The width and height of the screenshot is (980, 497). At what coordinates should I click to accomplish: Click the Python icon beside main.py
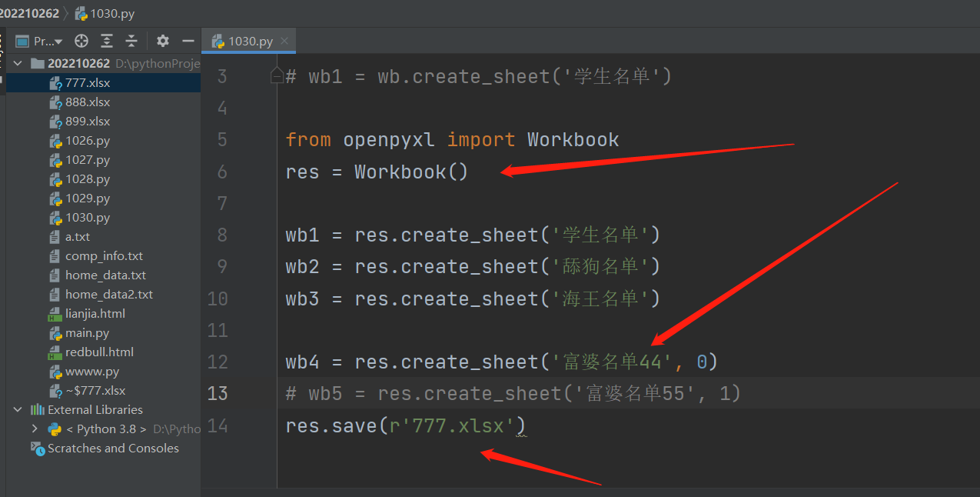[x=55, y=333]
